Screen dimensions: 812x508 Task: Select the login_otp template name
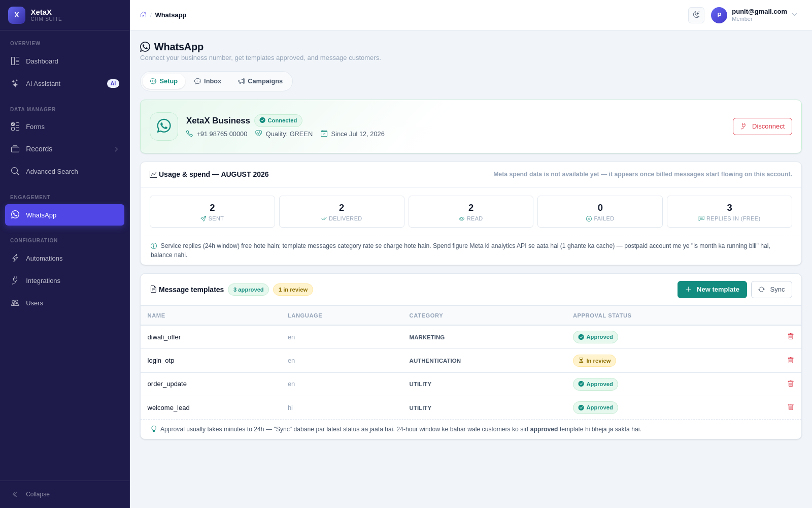pyautogui.click(x=161, y=361)
